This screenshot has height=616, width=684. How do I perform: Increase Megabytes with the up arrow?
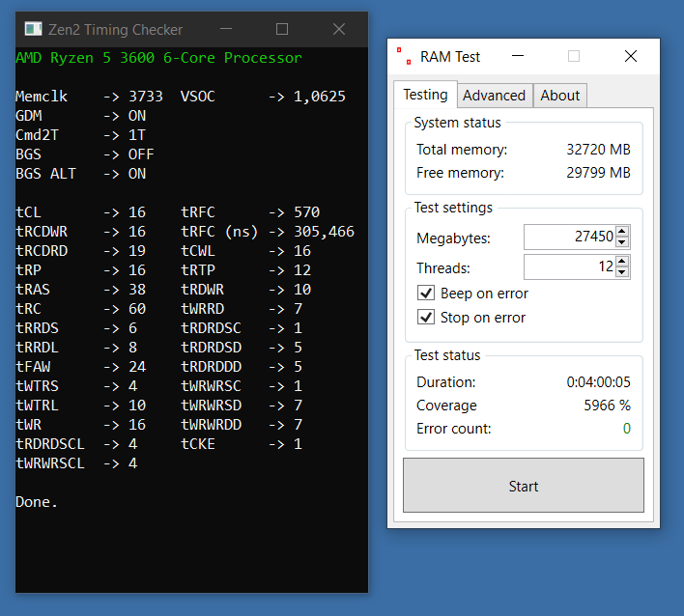(622, 231)
